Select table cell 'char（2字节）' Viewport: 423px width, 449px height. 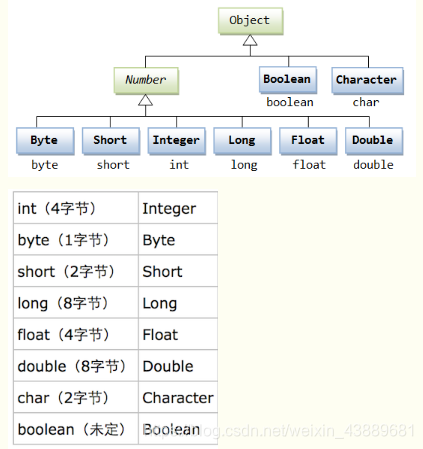(x=76, y=397)
